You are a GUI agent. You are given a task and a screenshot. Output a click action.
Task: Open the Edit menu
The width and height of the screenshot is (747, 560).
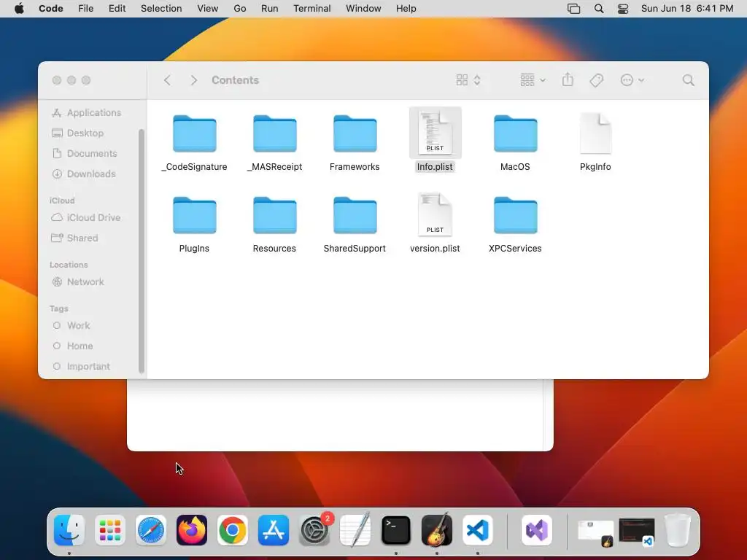click(117, 9)
